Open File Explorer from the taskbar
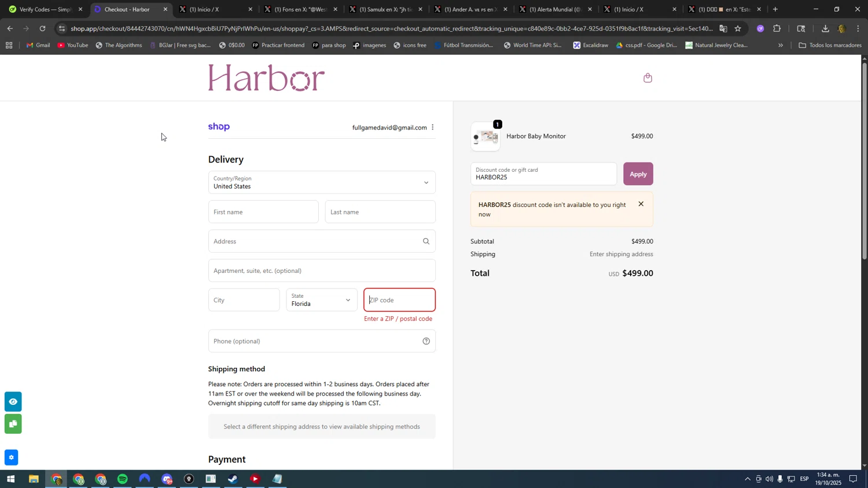The image size is (868, 488). [34, 479]
